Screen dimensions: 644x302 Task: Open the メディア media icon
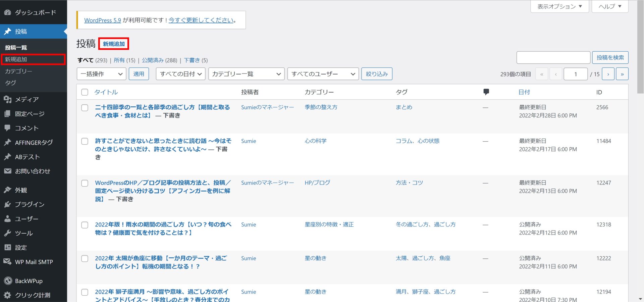[x=7, y=99]
